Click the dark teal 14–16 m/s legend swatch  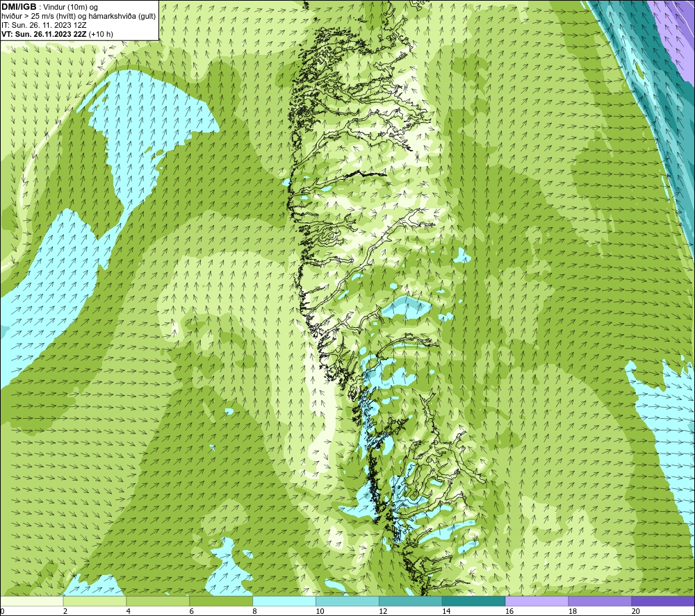[x=474, y=601]
